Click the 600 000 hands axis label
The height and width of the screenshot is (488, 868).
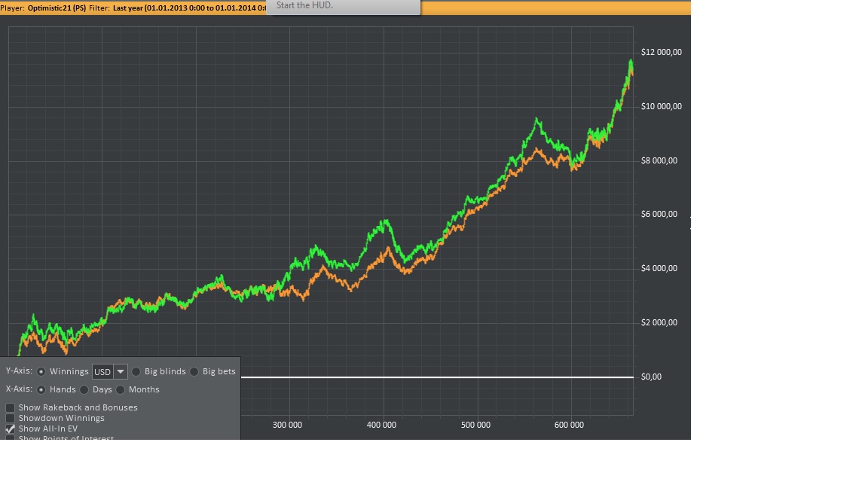[x=569, y=425]
